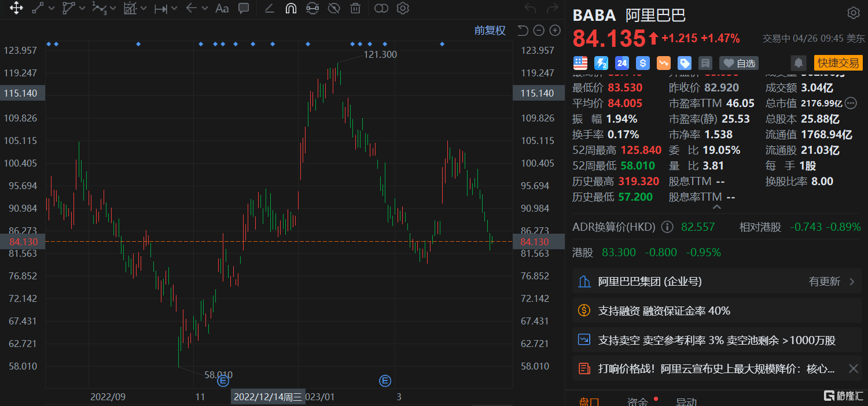The image size is (868, 406).
Task: Open the 港股 83.300 quote row
Action: [x=716, y=252]
